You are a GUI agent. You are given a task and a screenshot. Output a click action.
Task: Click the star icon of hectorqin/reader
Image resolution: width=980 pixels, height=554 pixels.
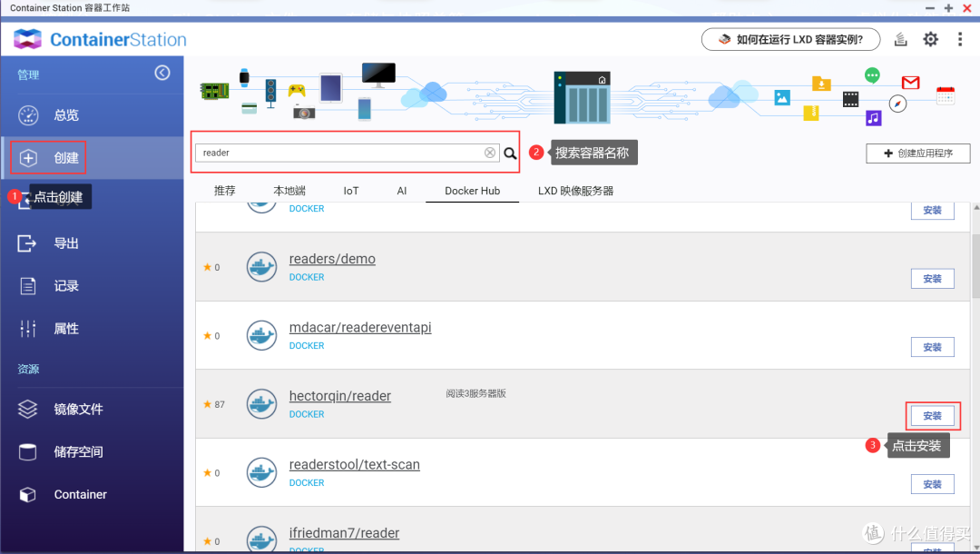(207, 404)
